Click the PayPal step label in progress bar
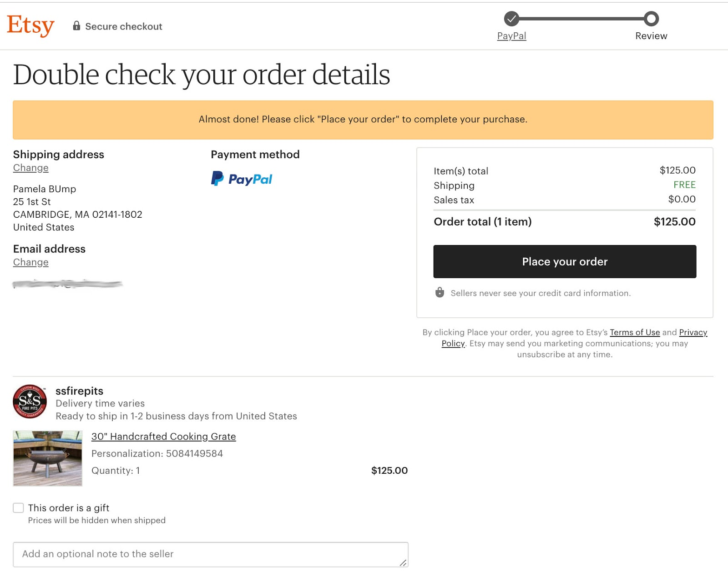Image resolution: width=728 pixels, height=581 pixels. 511,36
